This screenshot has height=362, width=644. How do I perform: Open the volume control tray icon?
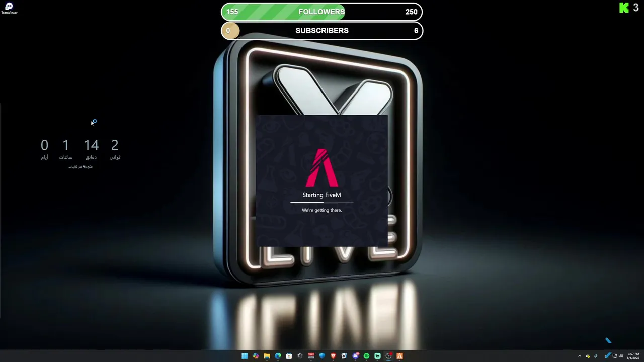click(x=621, y=356)
